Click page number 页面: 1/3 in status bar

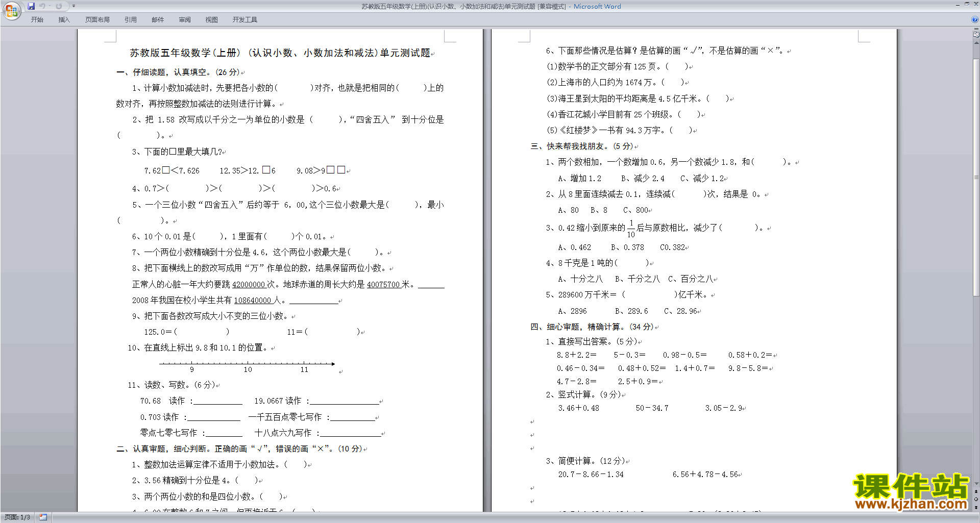[x=17, y=517]
